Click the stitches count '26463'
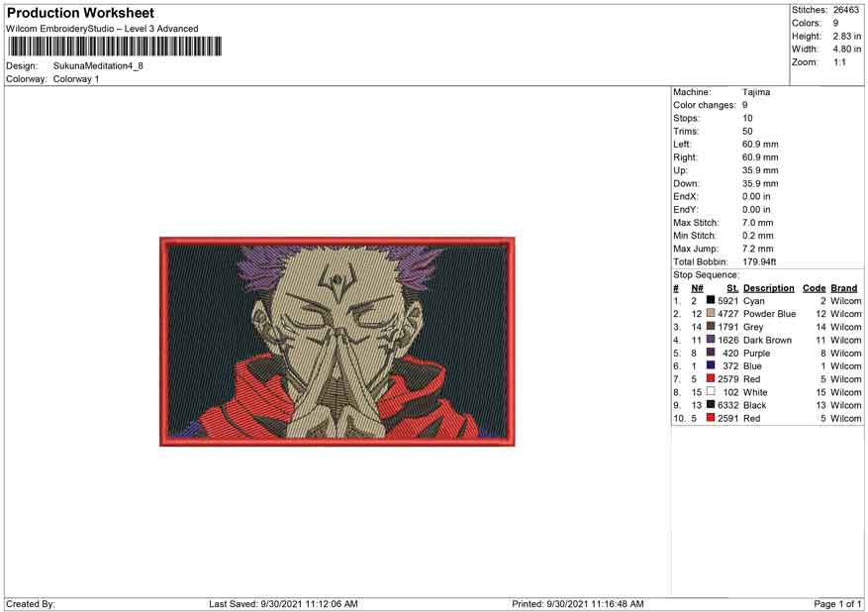The image size is (868, 612). (x=846, y=10)
